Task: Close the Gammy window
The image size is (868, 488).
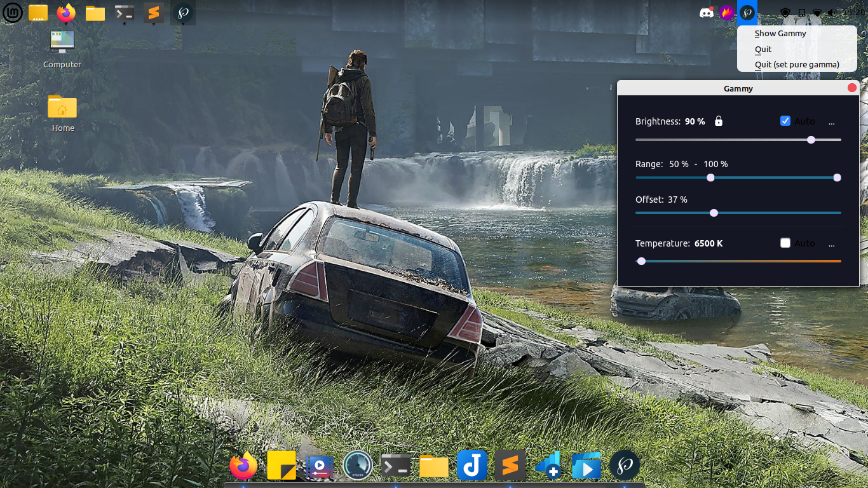Action: point(852,88)
